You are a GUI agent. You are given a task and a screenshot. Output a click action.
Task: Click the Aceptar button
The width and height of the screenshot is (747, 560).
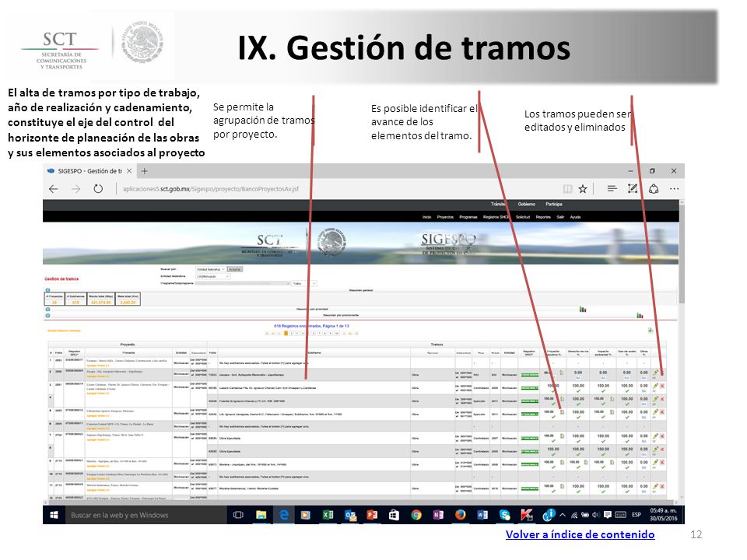235,270
